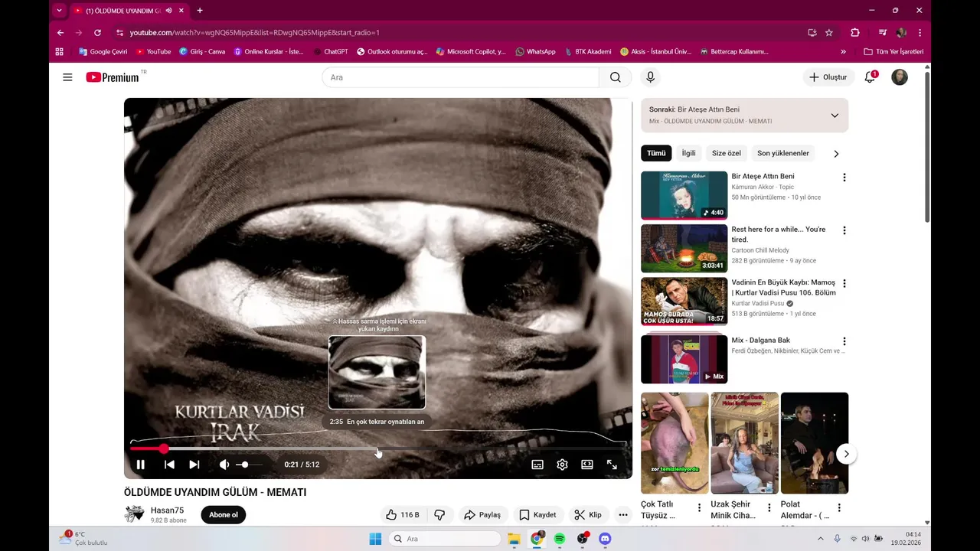The width and height of the screenshot is (980, 551).
Task: Open options for Çok Tatlı Tüysüz short
Action: pyautogui.click(x=699, y=507)
